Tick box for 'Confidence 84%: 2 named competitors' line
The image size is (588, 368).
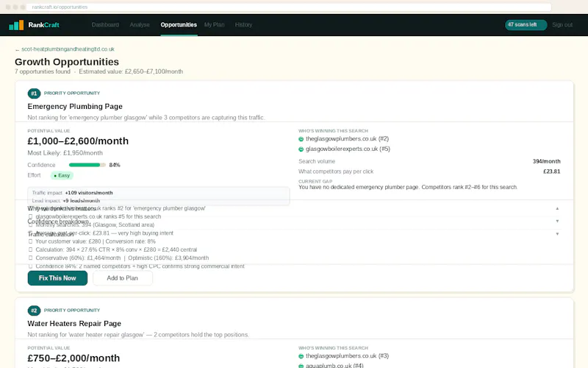click(30, 266)
